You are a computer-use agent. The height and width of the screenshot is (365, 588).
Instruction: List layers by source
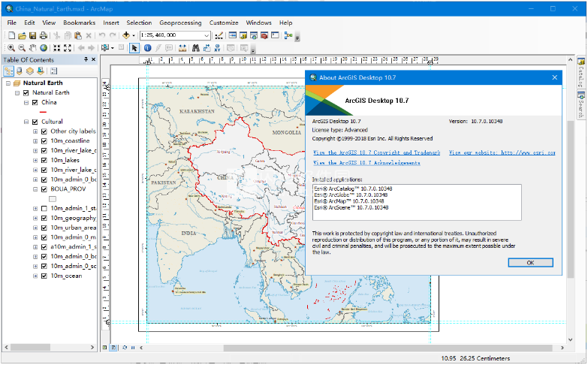pyautogui.click(x=19, y=71)
